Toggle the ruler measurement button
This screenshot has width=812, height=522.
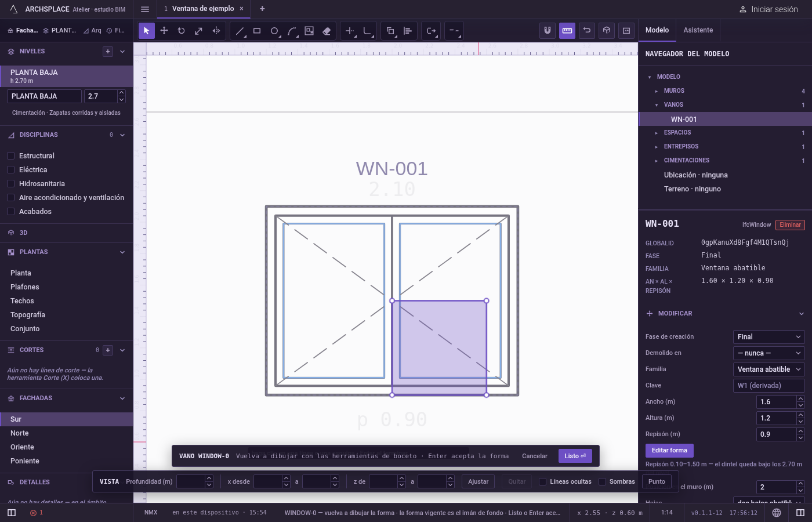pos(567,31)
